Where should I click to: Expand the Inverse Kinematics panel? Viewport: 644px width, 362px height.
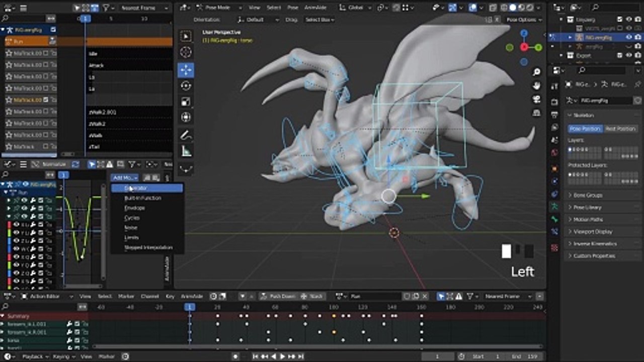[x=602, y=244]
